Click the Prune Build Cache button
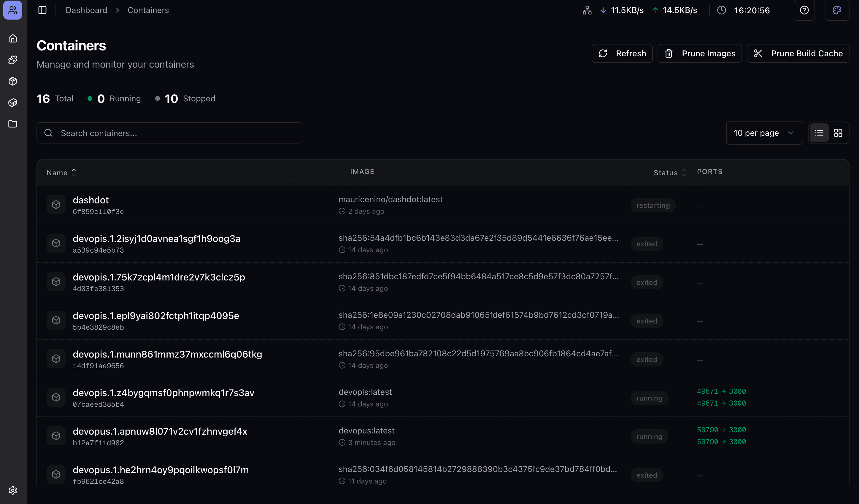The image size is (859, 504). 798,53
